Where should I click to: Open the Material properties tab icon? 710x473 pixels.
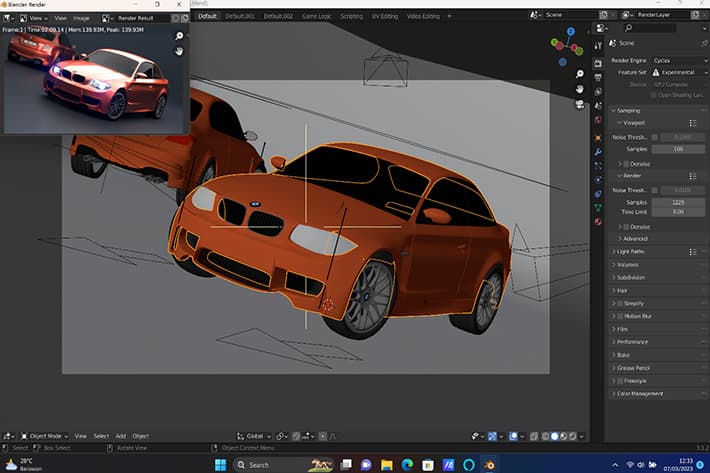click(598, 222)
